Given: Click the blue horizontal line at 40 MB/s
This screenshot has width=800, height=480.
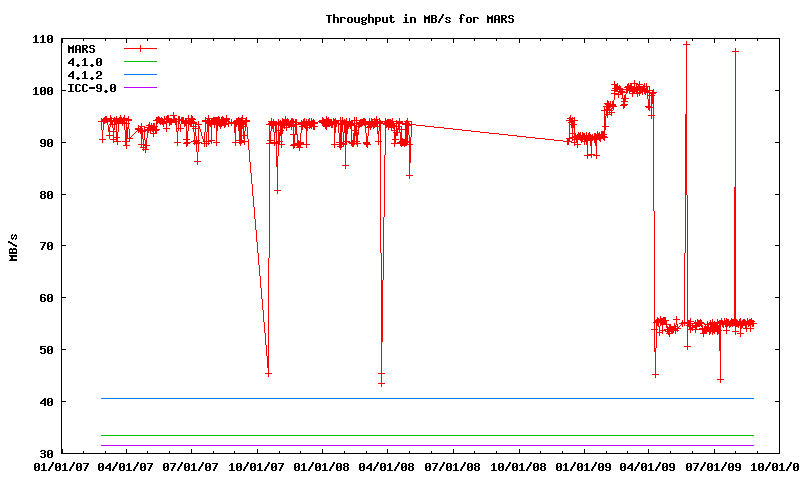Looking at the screenshot, I should (x=400, y=398).
